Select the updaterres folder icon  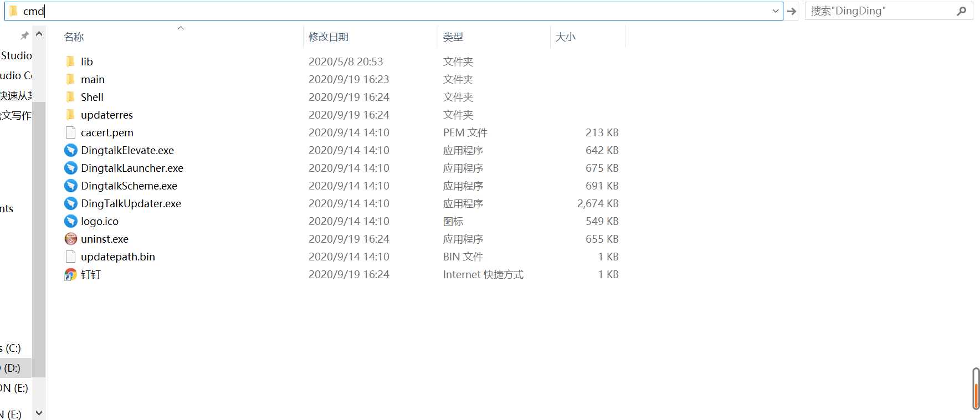pos(70,115)
